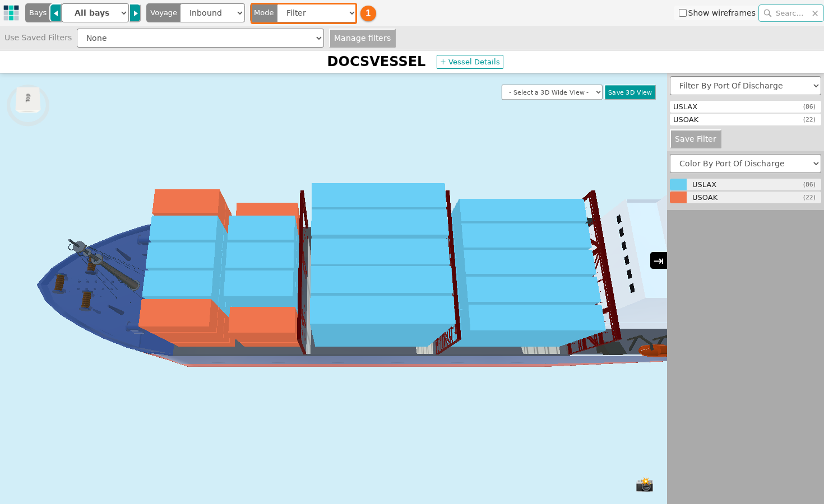Open the Voyage Inbound dropdown

(x=212, y=13)
